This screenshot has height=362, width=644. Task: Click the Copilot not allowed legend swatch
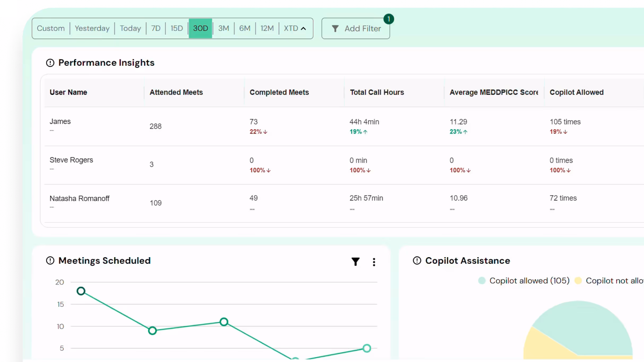[578, 281]
